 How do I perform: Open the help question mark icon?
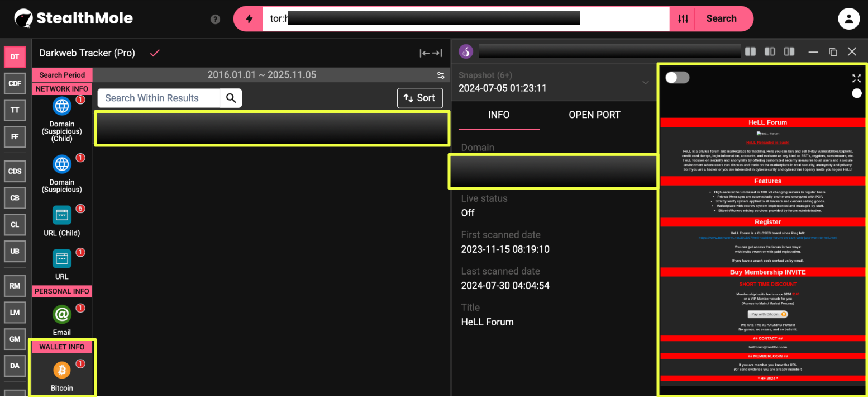point(215,19)
